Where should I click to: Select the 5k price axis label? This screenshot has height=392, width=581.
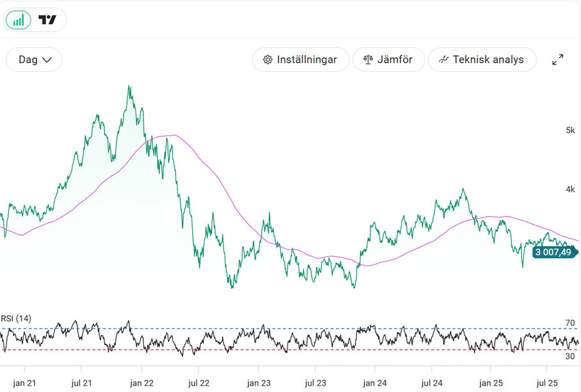pos(570,131)
